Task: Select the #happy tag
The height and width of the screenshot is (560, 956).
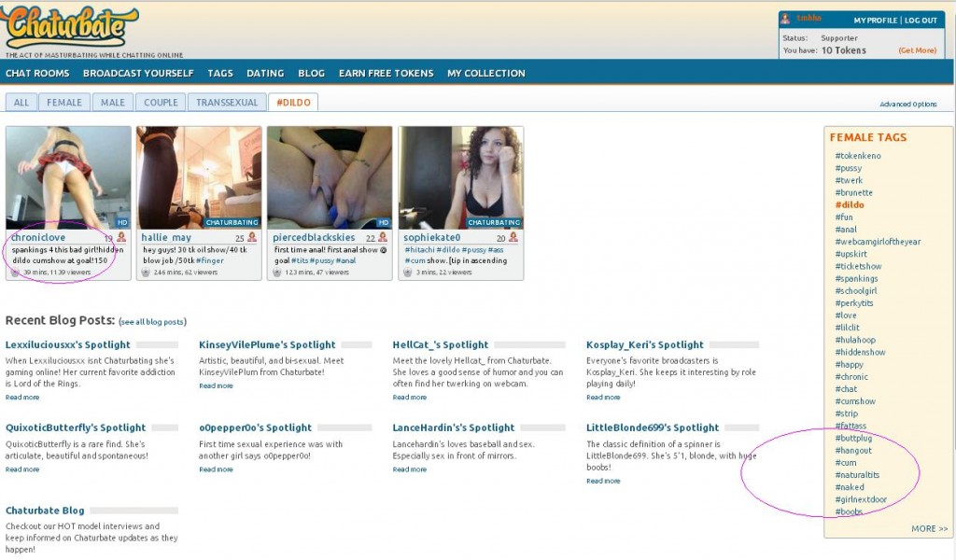Action: [x=849, y=364]
